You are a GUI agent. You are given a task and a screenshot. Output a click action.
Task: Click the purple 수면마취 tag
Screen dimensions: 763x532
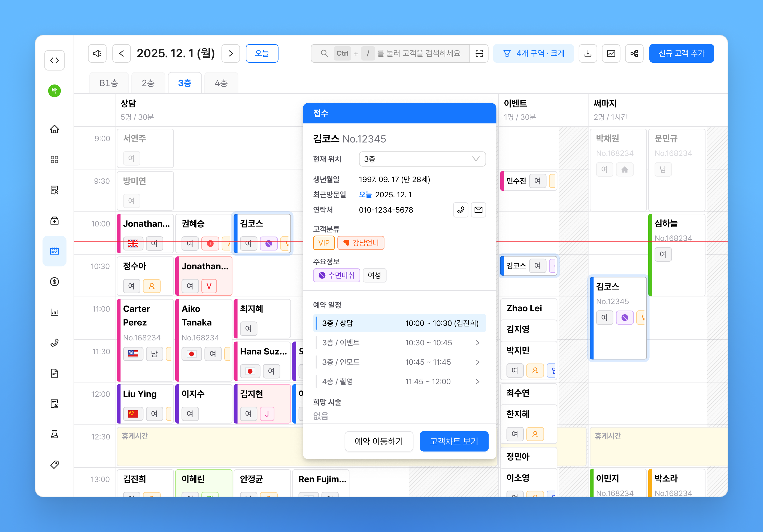point(336,275)
